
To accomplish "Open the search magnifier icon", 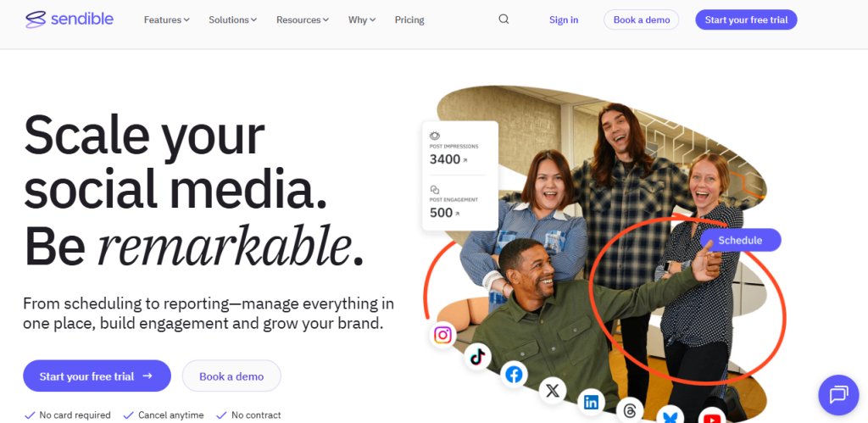I will click(504, 19).
